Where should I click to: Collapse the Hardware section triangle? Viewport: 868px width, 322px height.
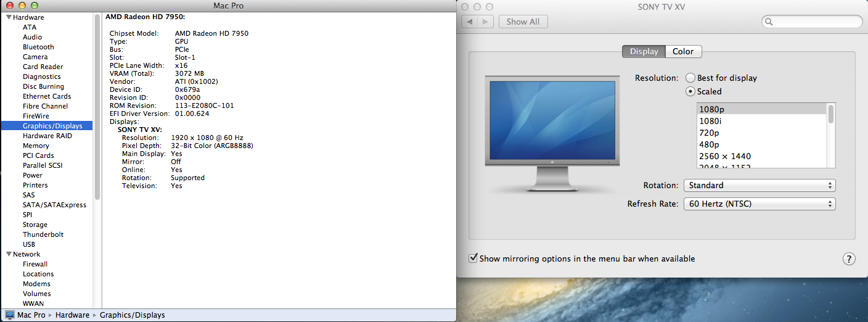pyautogui.click(x=9, y=17)
